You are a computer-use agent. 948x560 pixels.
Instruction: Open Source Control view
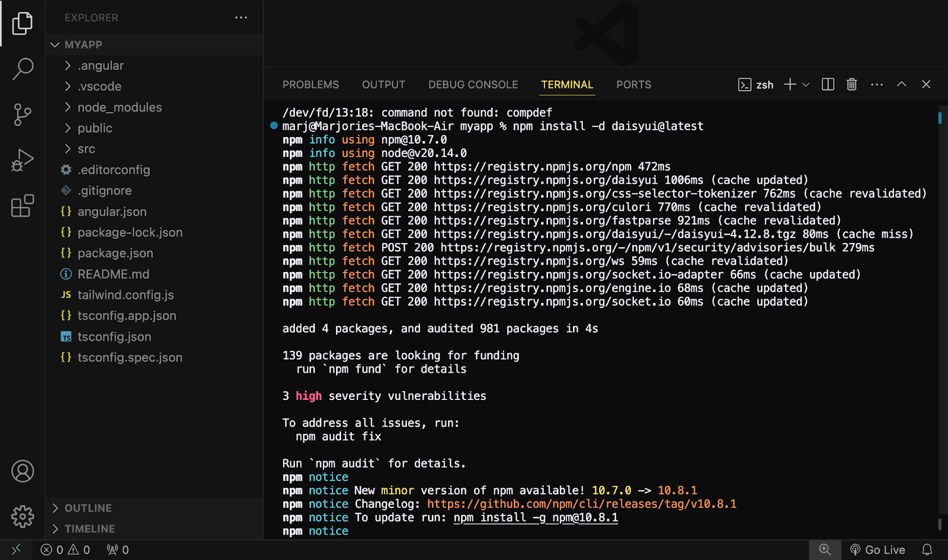coord(23,114)
